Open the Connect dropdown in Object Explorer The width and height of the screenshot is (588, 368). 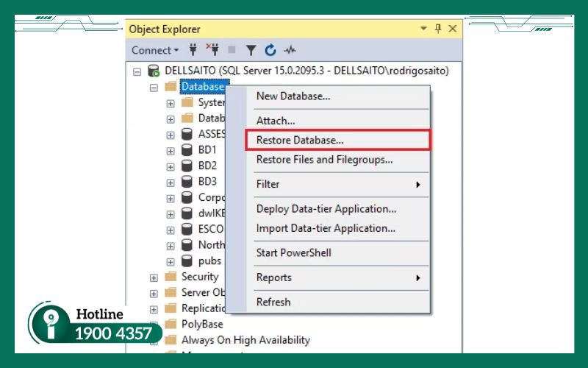click(155, 50)
